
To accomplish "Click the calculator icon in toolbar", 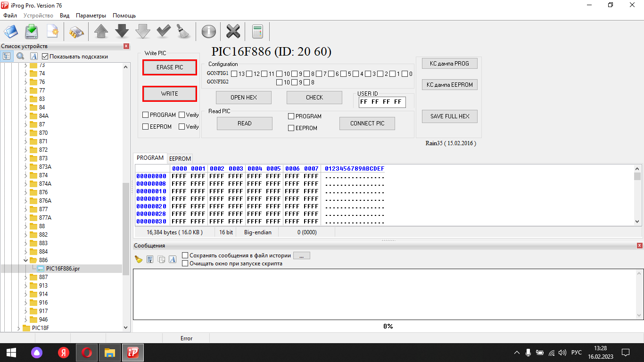I will 257,32.
